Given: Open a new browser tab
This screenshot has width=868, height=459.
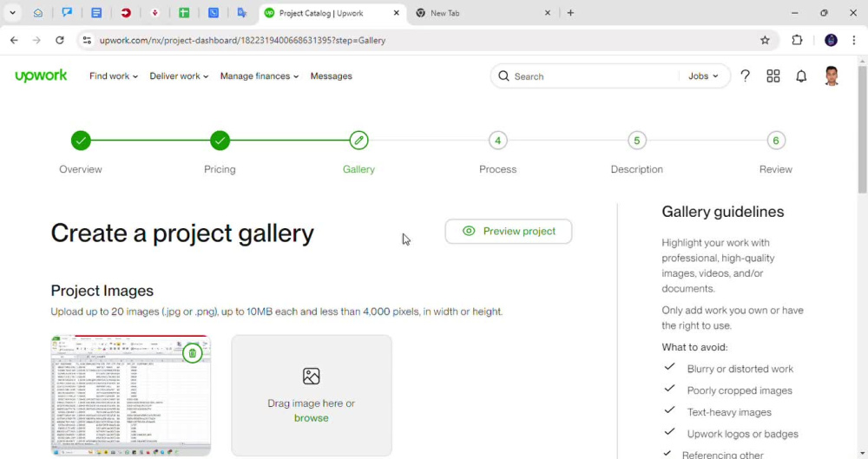Looking at the screenshot, I should click(571, 13).
